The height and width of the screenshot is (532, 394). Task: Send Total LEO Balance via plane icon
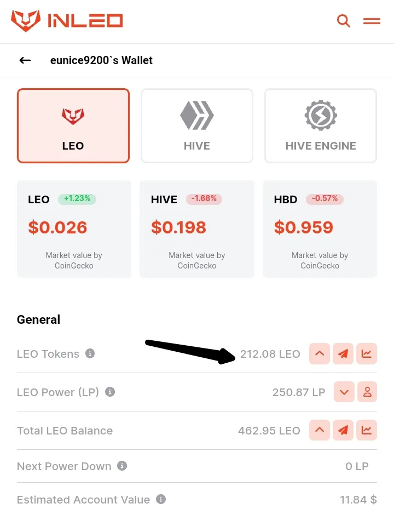343,430
